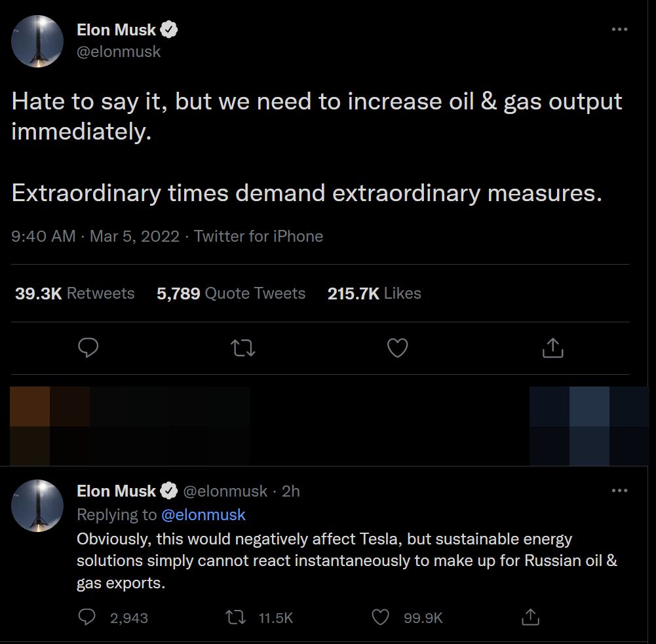Open the Twitter for iPhone source link
The height and width of the screenshot is (644, 656).
258,236
